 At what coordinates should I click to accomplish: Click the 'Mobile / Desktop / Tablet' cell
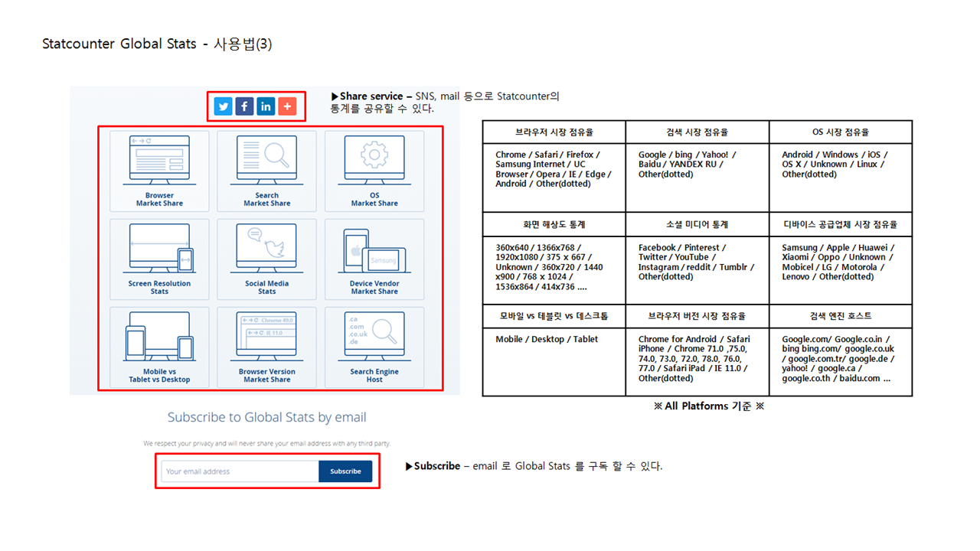(554, 362)
